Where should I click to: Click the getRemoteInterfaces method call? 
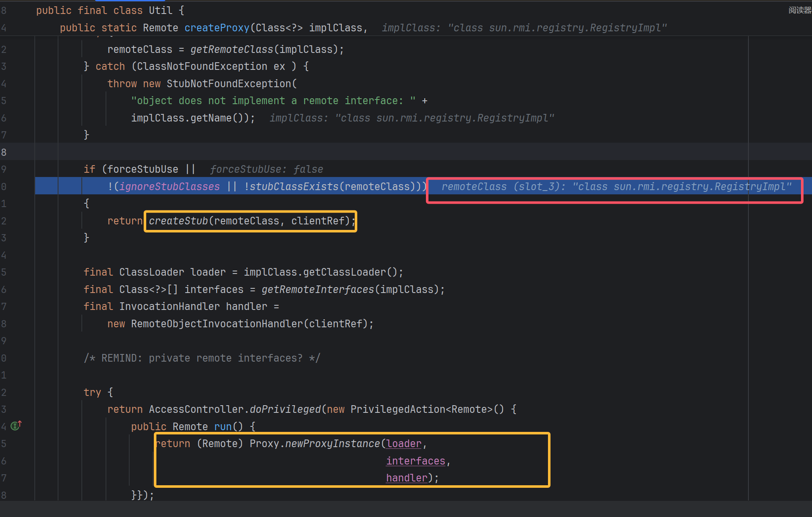(317, 290)
